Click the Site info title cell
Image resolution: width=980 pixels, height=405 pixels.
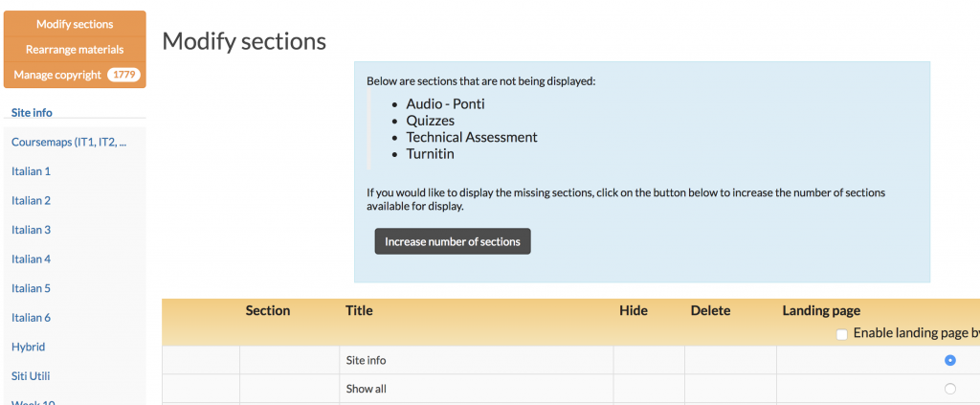[477, 360]
